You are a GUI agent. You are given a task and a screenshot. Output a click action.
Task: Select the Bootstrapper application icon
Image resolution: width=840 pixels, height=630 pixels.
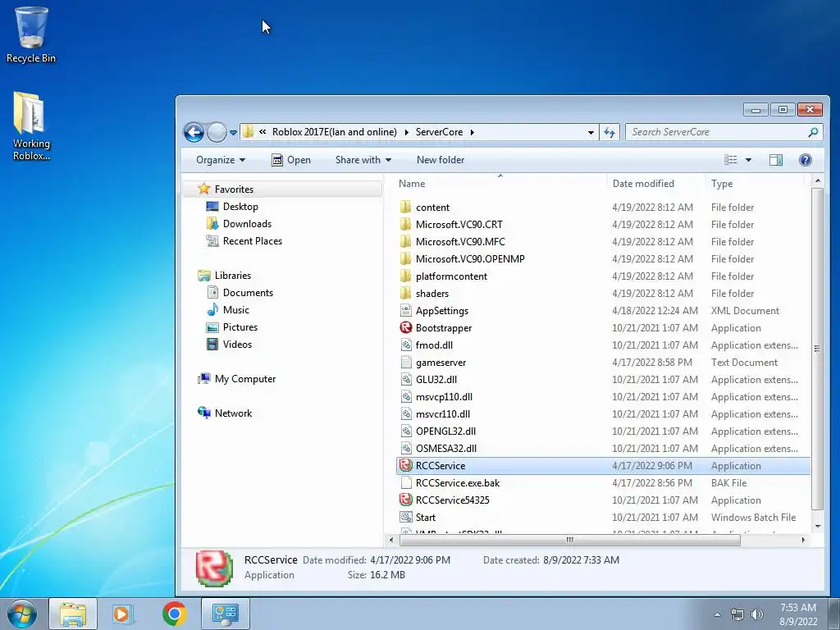[406, 328]
